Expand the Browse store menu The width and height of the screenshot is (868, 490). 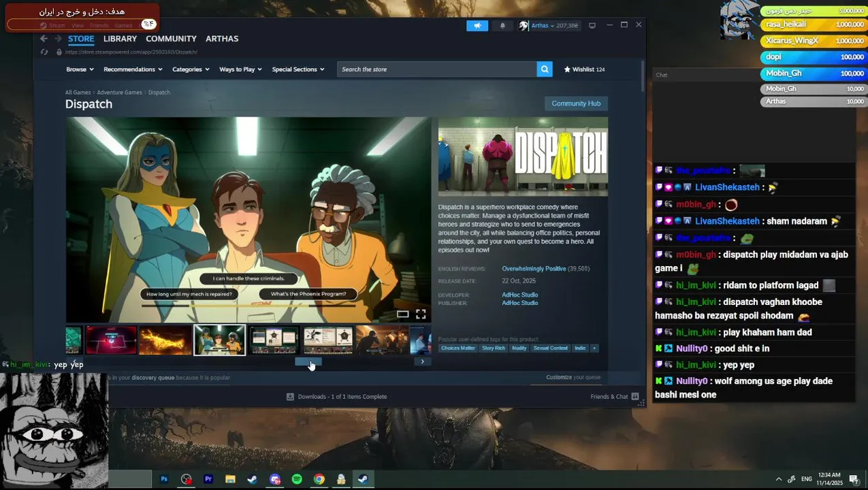pyautogui.click(x=80, y=69)
